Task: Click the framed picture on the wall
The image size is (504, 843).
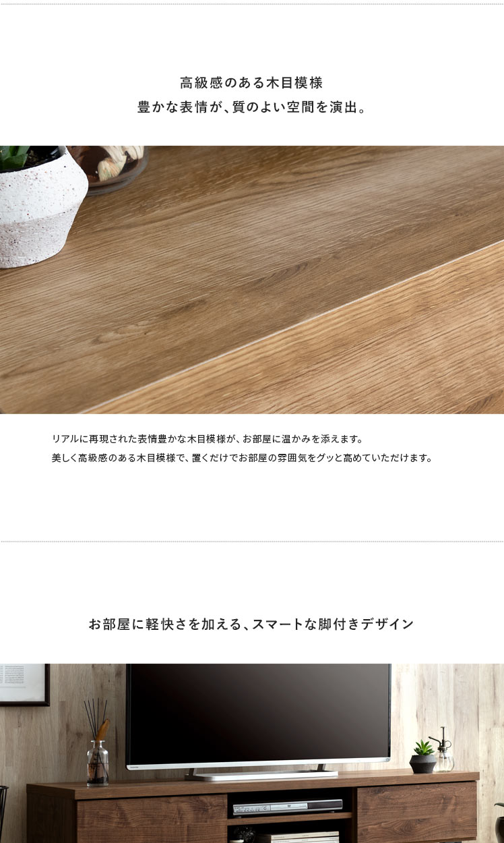Action: tap(24, 685)
